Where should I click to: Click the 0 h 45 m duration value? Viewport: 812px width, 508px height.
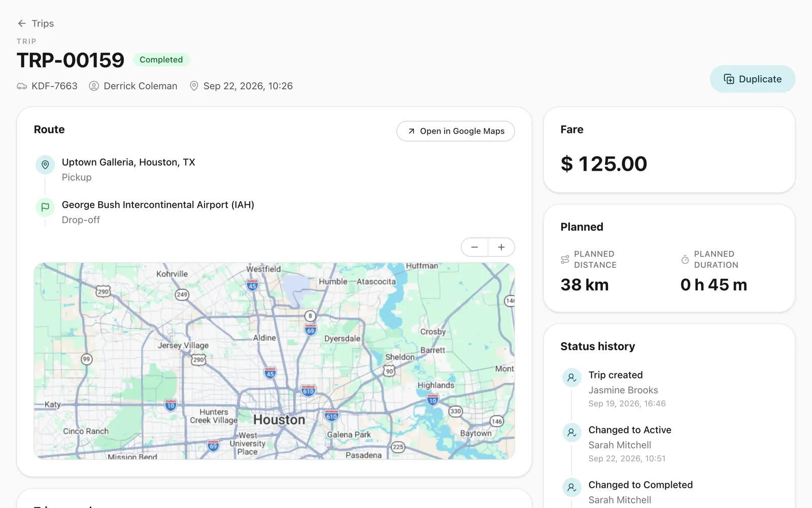[x=714, y=284]
